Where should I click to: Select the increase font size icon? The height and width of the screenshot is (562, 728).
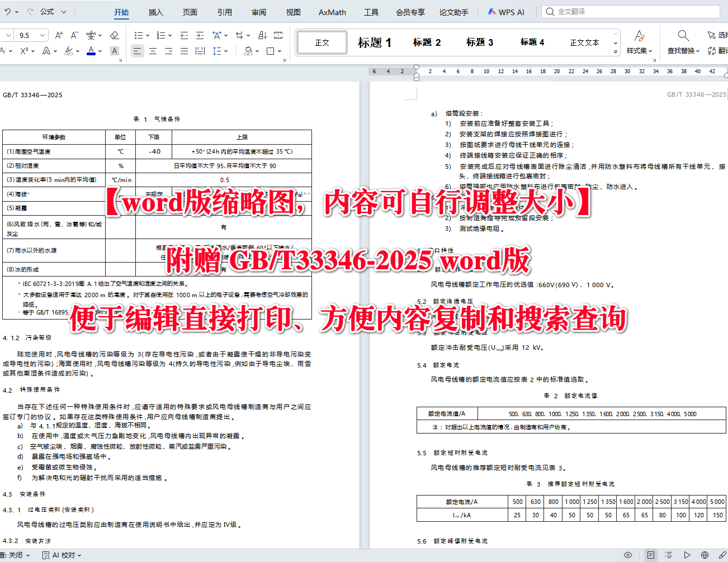click(59, 35)
